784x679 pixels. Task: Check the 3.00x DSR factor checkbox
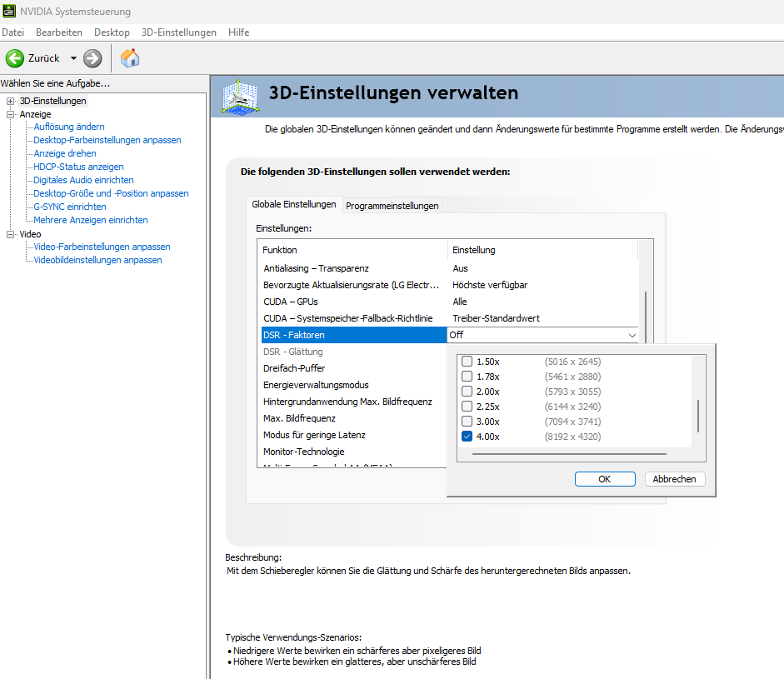point(467,421)
